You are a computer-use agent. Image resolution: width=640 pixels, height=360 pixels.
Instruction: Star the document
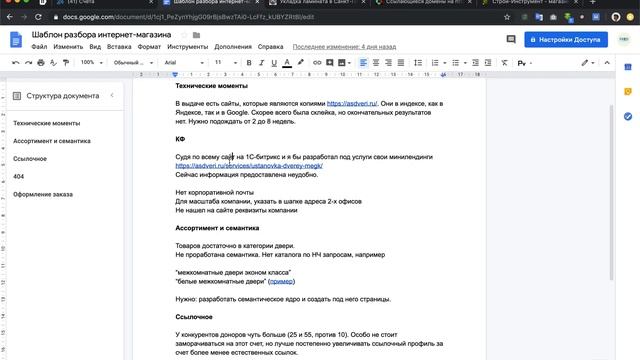coord(184,35)
